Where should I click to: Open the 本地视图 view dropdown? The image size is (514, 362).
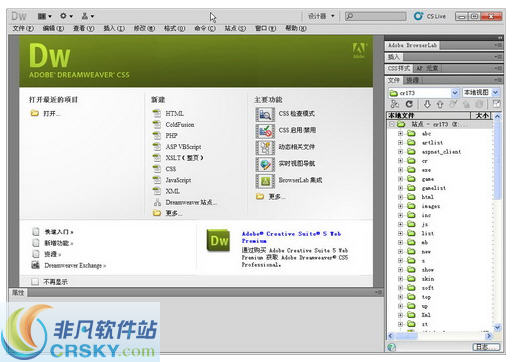(x=496, y=92)
